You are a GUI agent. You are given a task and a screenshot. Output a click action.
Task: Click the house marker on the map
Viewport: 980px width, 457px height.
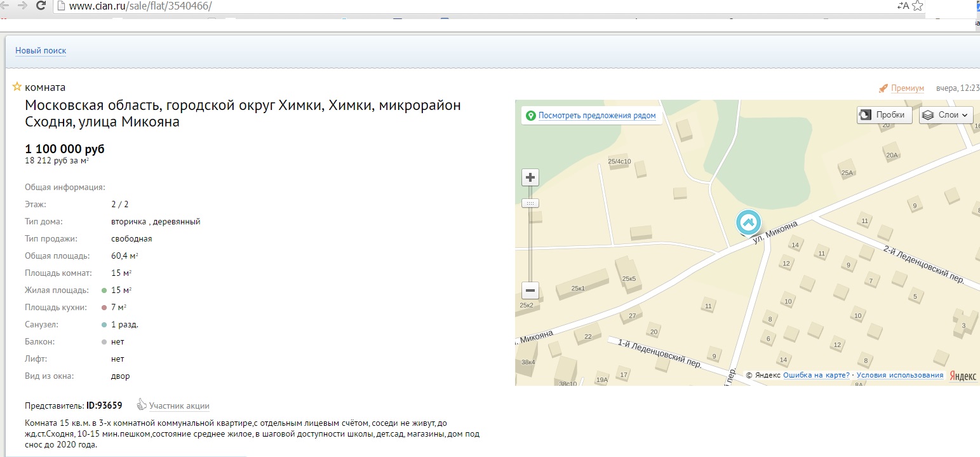pyautogui.click(x=748, y=222)
